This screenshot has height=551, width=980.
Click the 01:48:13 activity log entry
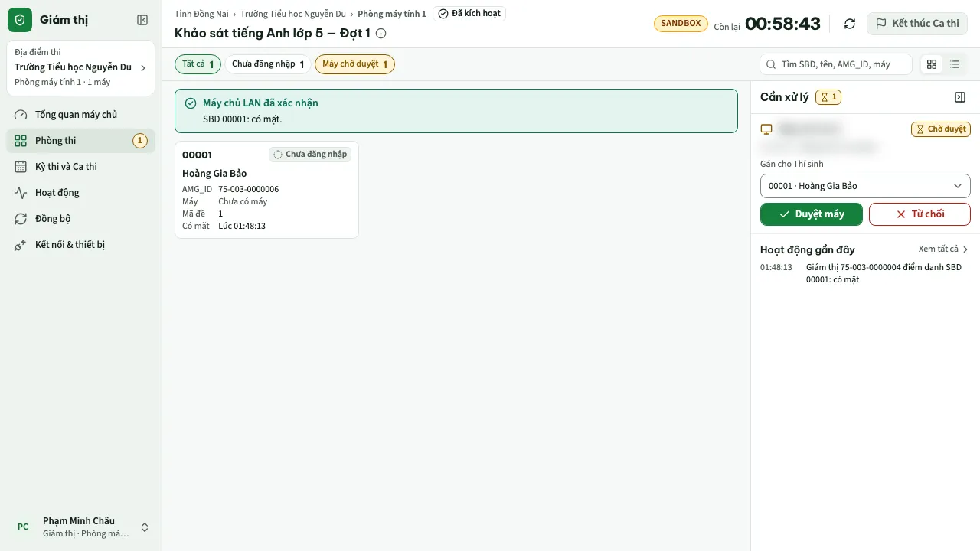coord(865,273)
